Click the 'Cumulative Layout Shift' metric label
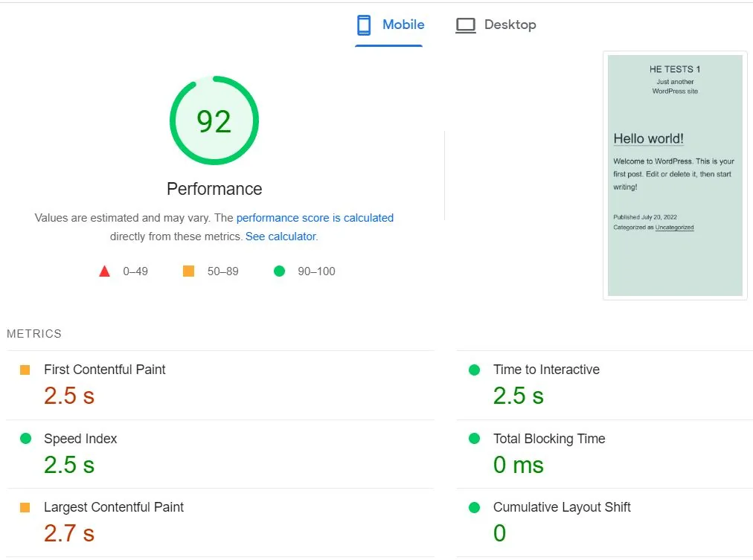The width and height of the screenshot is (753, 560). [x=562, y=507]
